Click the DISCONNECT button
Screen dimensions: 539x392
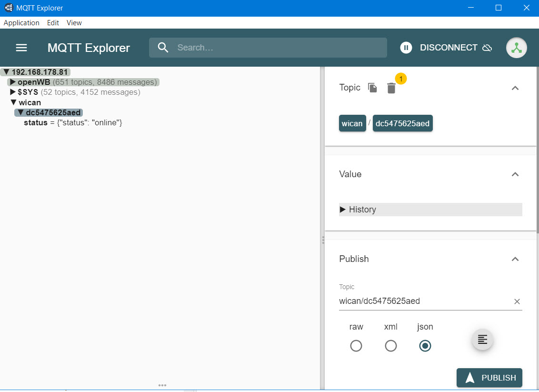(456, 48)
